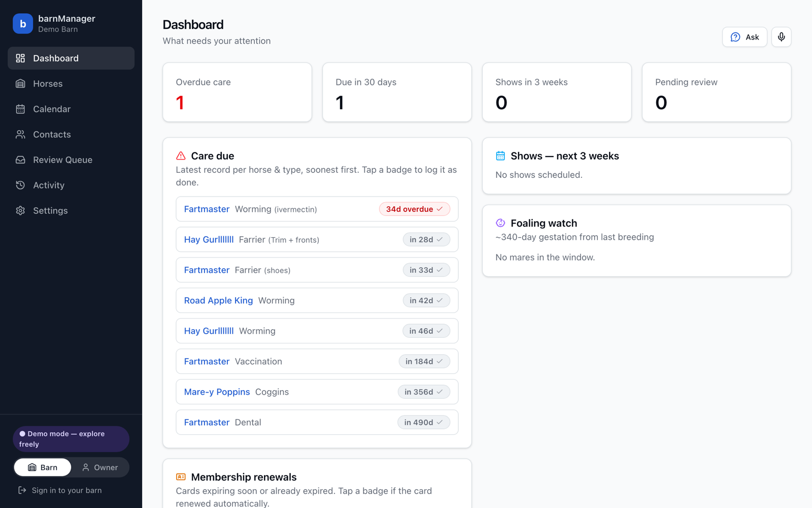
Task: Click the Overdue care summary card
Action: pos(237,92)
